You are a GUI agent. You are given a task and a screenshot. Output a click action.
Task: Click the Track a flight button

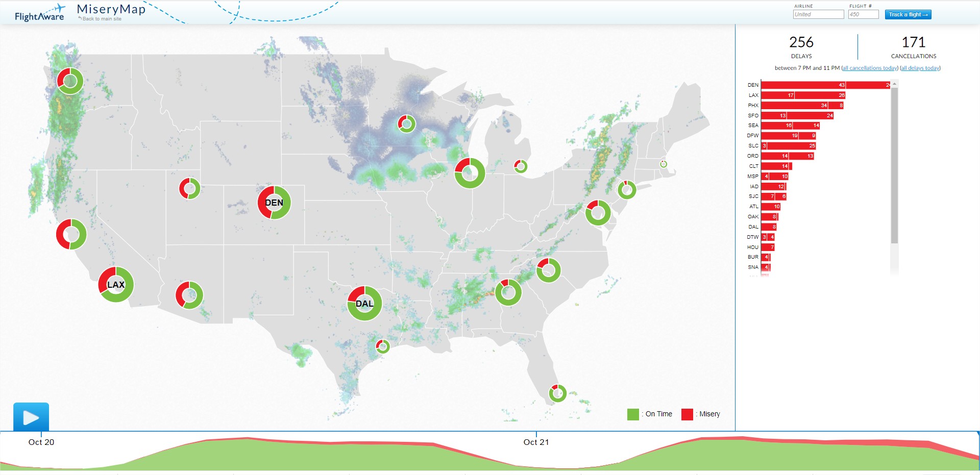tap(908, 14)
